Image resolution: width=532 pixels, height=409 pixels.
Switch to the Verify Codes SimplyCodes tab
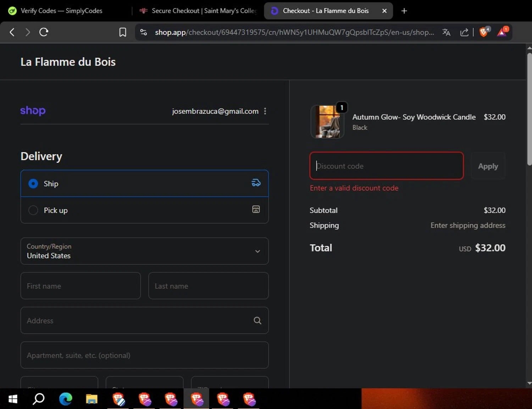[x=61, y=11]
